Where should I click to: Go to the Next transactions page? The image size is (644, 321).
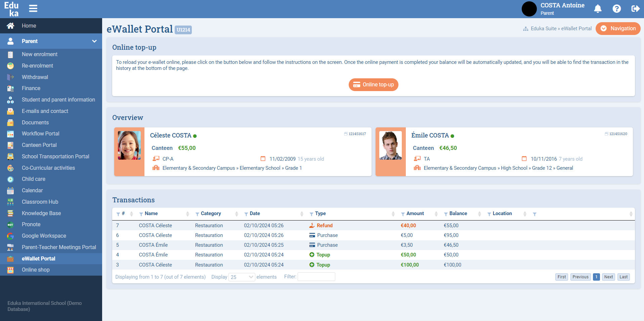point(608,277)
